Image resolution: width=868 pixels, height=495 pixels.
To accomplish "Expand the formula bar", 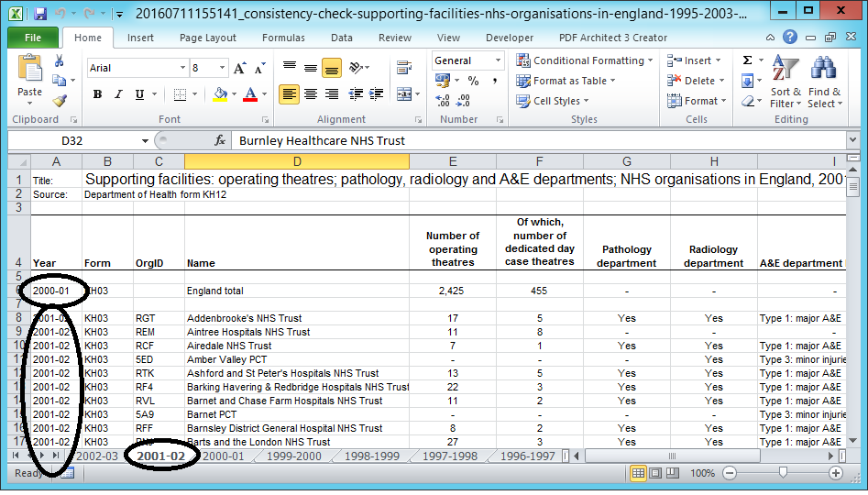I will pyautogui.click(x=853, y=140).
